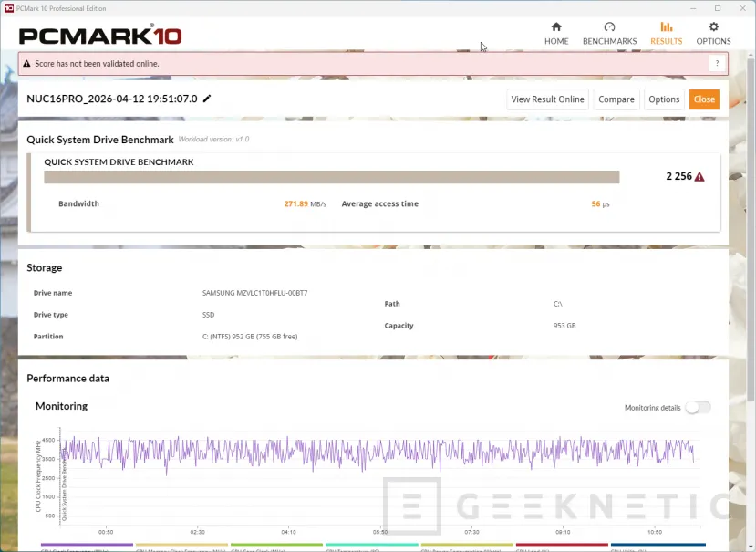Click the question mark help on warning banner
Image resolution: width=756 pixels, height=552 pixels.
(x=718, y=63)
